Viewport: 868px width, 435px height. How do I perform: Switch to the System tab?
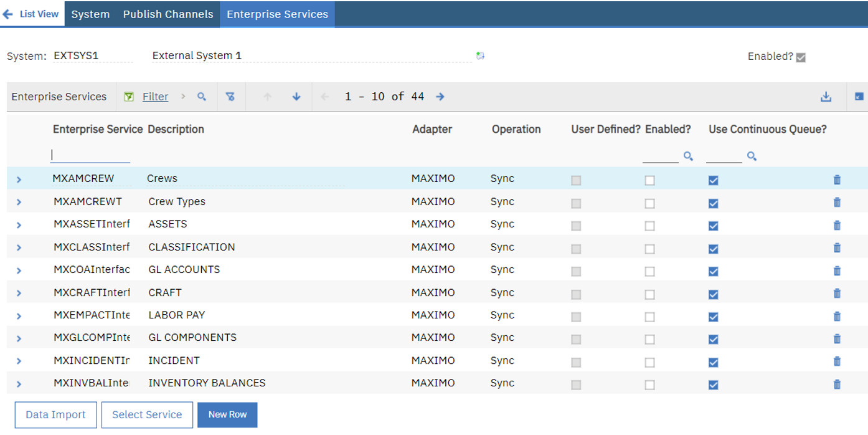click(90, 14)
